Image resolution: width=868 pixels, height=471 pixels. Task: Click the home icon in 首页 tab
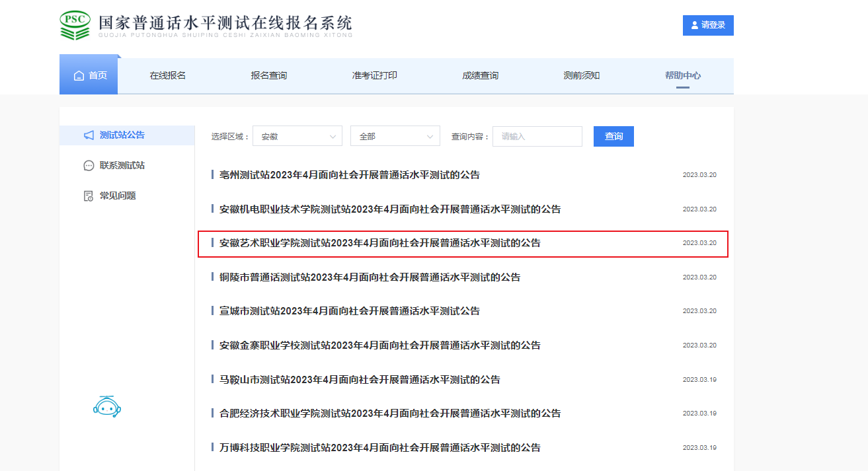pyautogui.click(x=79, y=76)
